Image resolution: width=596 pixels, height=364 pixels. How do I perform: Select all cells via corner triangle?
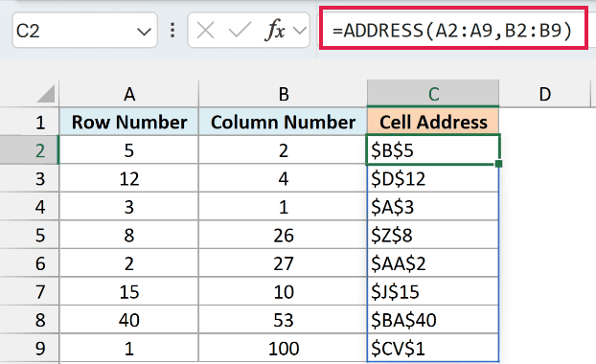(x=46, y=94)
